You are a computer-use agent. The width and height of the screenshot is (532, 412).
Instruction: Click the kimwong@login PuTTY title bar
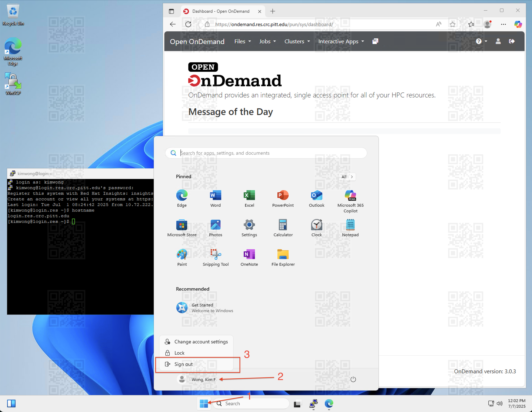(80, 173)
